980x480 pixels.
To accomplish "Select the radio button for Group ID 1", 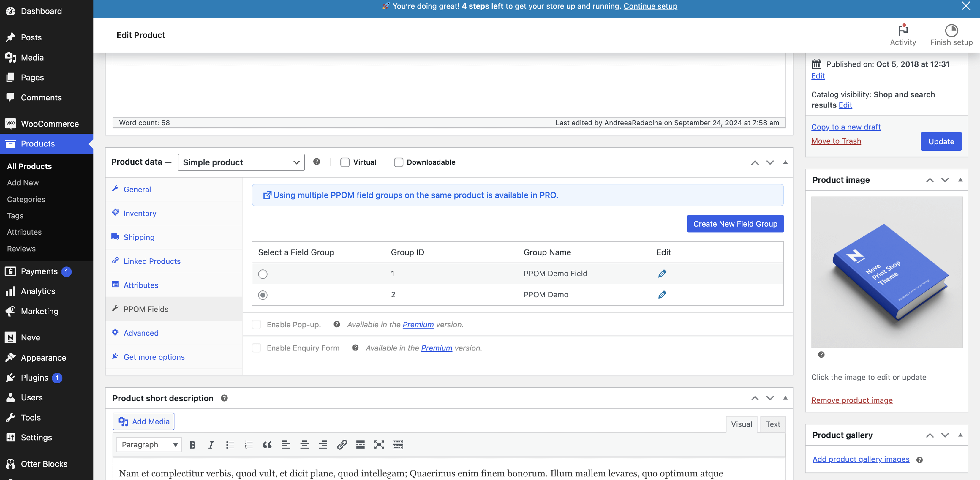I will pyautogui.click(x=263, y=274).
